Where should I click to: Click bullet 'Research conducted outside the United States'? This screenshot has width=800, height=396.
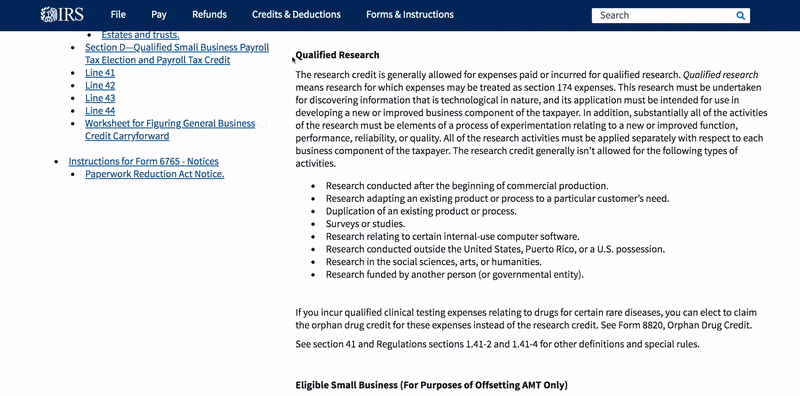coord(496,250)
